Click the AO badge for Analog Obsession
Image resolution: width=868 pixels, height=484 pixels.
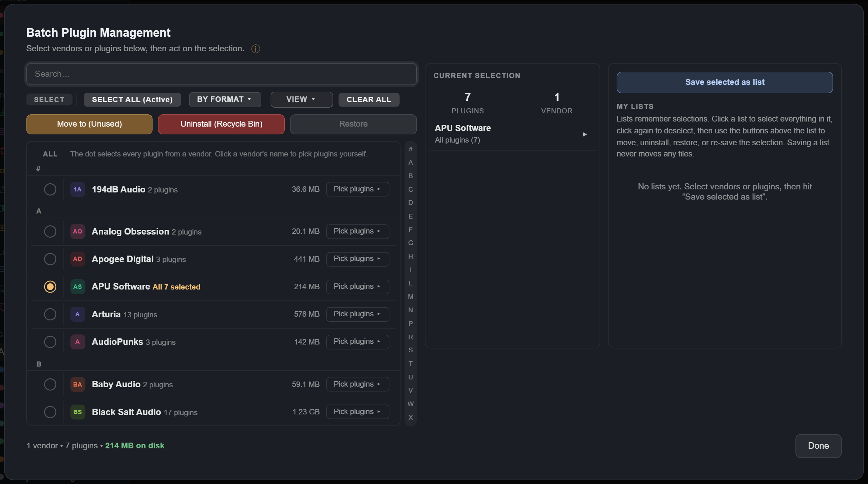point(77,231)
